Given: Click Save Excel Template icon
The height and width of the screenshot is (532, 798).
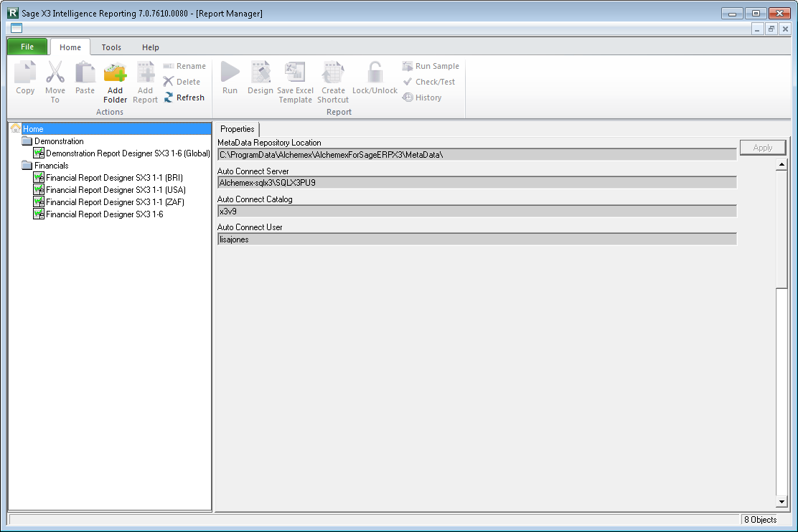Looking at the screenshot, I should 295,72.
